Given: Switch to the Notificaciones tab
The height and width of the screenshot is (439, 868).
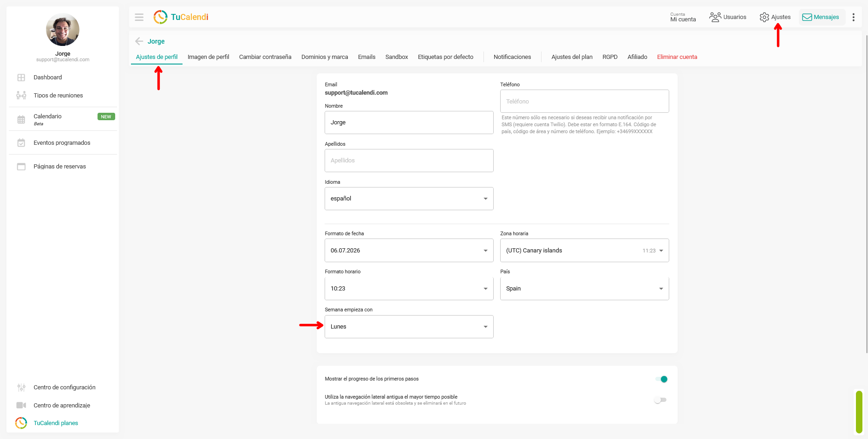Looking at the screenshot, I should [x=512, y=57].
